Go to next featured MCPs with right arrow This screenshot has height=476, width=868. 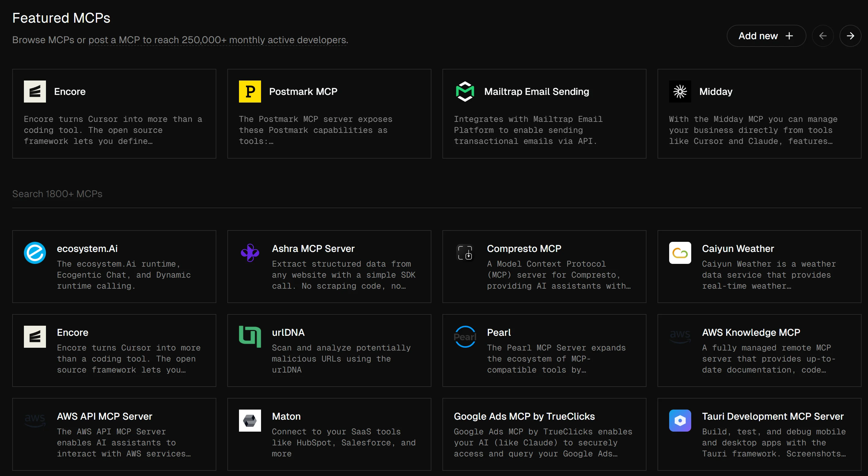point(850,36)
